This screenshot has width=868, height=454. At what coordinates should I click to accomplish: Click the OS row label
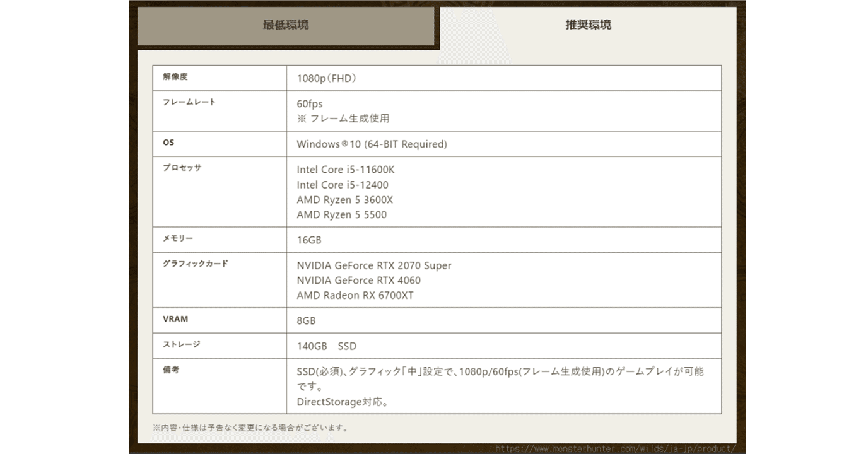click(168, 143)
